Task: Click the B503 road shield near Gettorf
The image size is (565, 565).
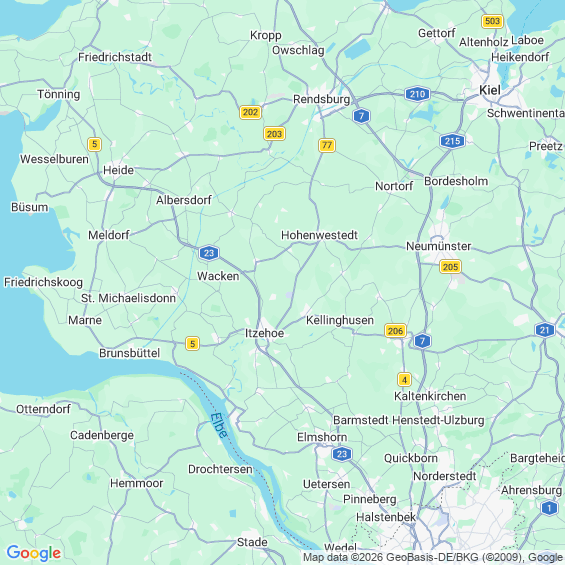Action: tap(492, 21)
